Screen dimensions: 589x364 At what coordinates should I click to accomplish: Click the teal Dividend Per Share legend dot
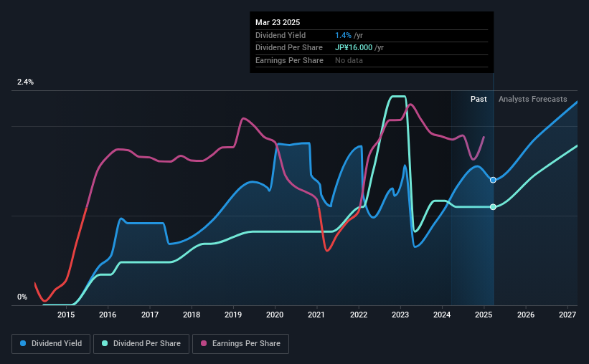click(x=105, y=343)
